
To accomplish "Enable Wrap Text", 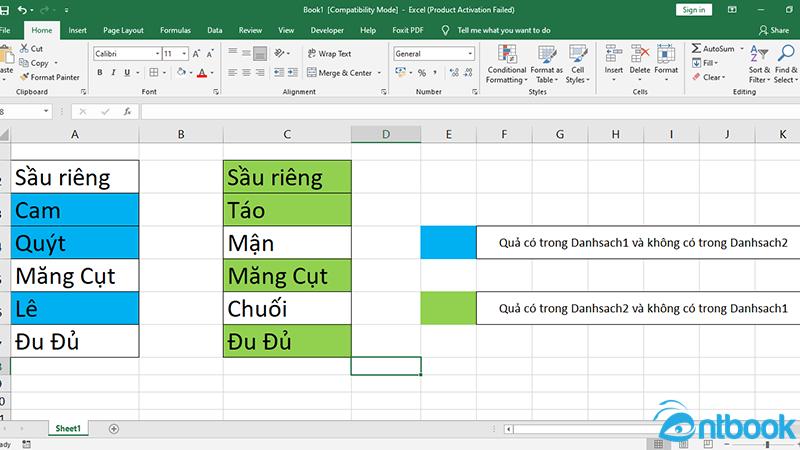I will 329,54.
